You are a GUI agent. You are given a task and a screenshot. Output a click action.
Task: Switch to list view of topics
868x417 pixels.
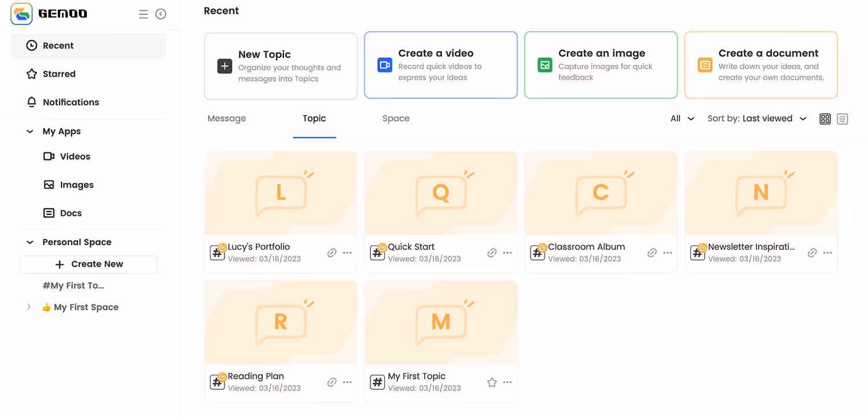coord(843,118)
